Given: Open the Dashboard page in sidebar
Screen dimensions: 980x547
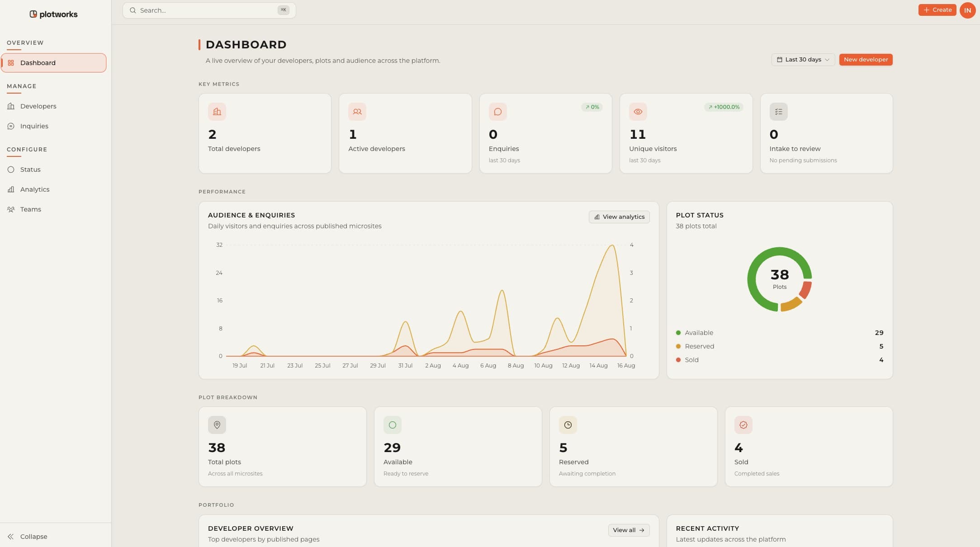Looking at the screenshot, I should (x=54, y=63).
